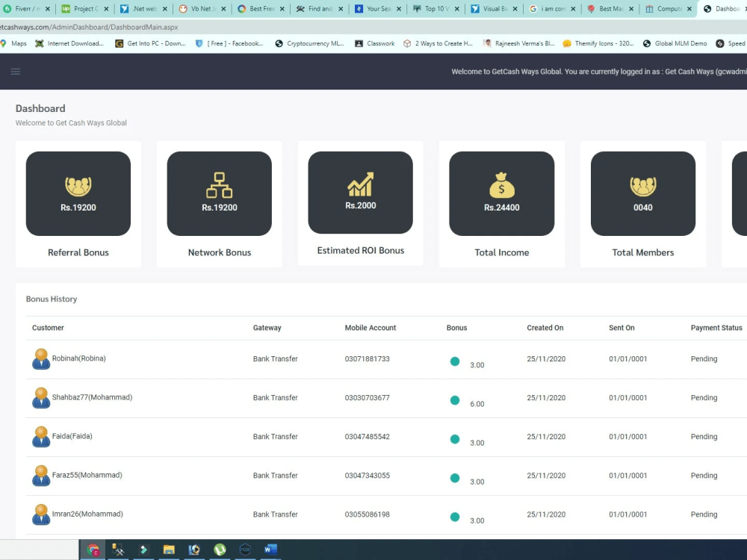Open the Global MLM Demo bookmark
The image size is (747, 560).
tap(675, 43)
